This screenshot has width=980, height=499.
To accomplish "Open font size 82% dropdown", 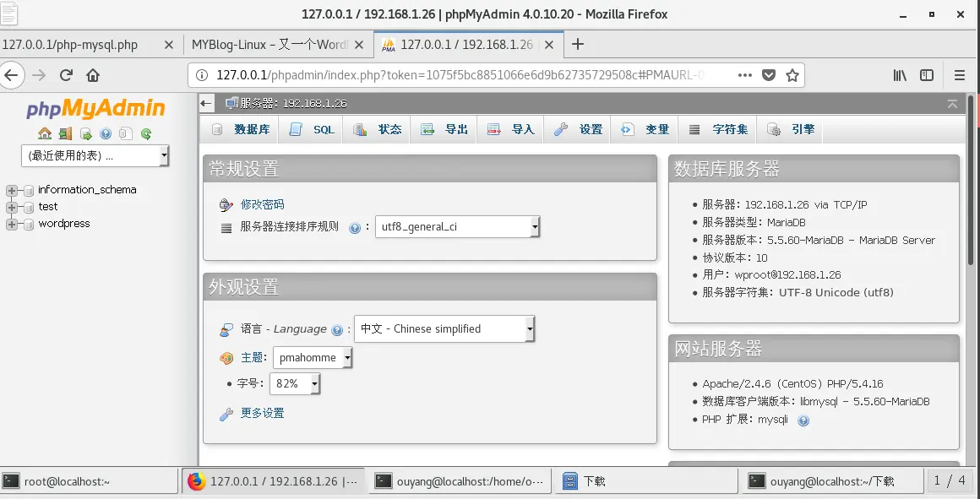I will pyautogui.click(x=295, y=383).
